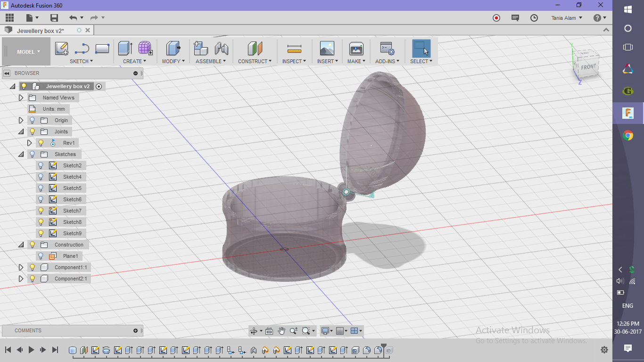The height and width of the screenshot is (362, 644).
Task: Click the Insert image icon
Action: pos(327,49)
